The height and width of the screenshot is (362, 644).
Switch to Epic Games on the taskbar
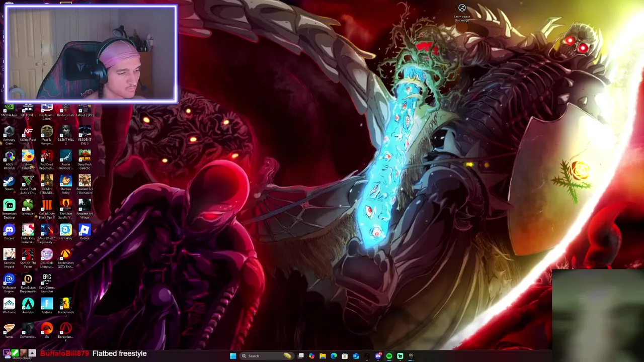411,356
